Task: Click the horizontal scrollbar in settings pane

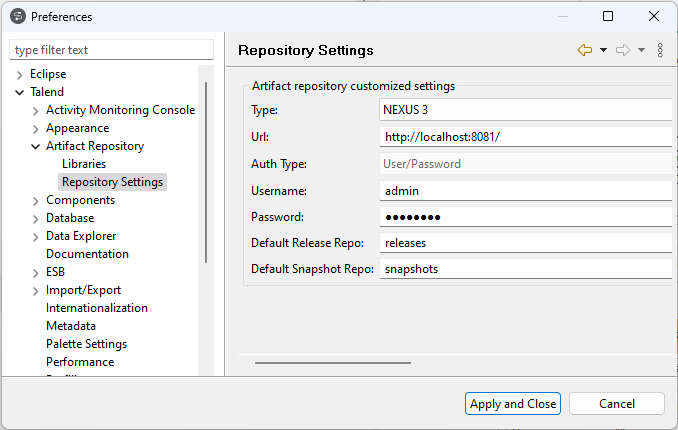Action: coord(333,362)
